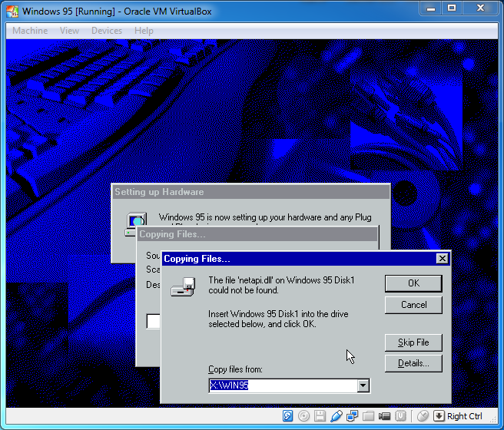
Task: Click the hard disk activity status icon
Action: [x=287, y=416]
